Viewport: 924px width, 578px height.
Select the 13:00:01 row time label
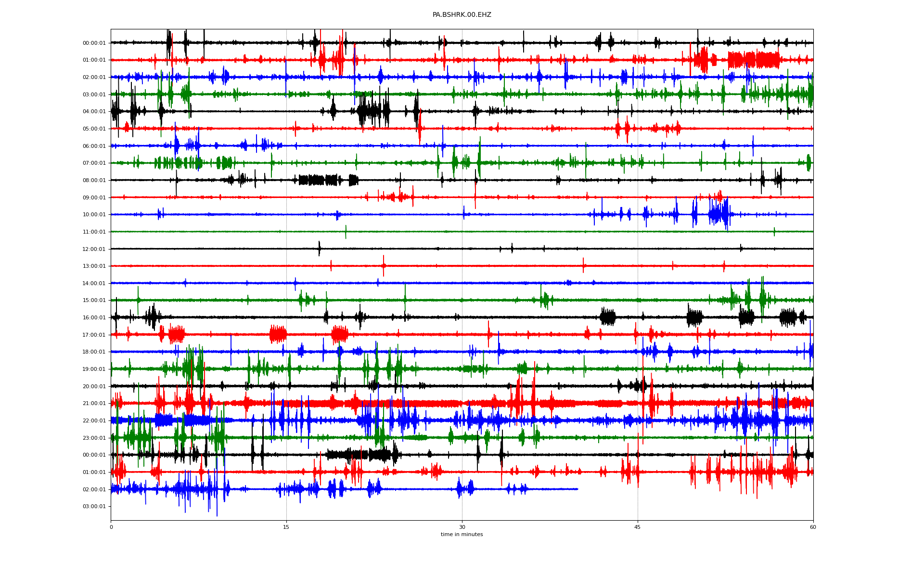[94, 266]
